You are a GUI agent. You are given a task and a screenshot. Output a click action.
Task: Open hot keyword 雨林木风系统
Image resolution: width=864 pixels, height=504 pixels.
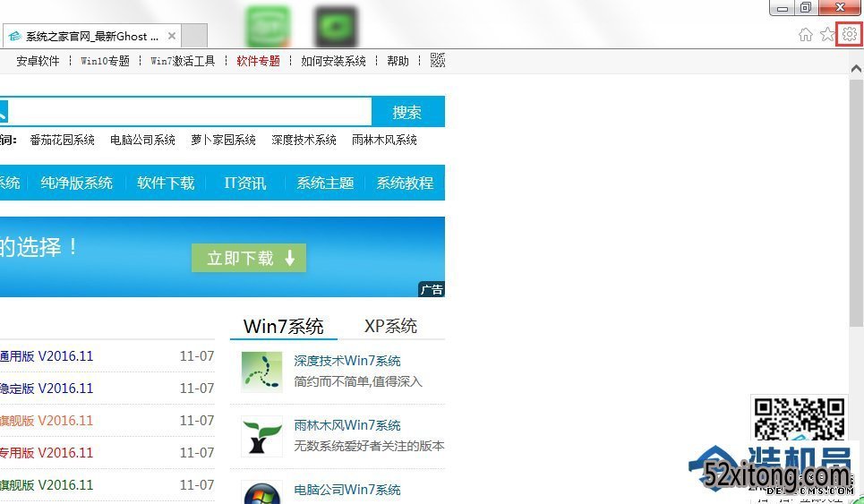[384, 140]
